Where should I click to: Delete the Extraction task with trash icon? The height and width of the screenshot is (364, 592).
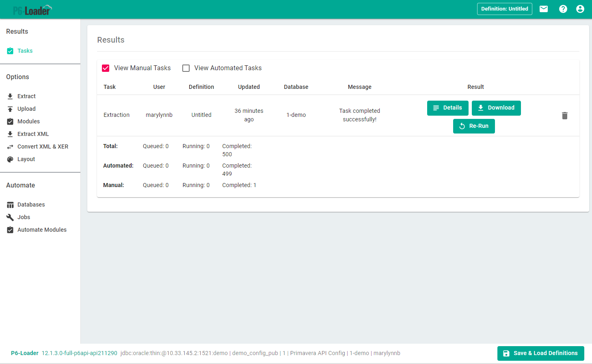(564, 116)
